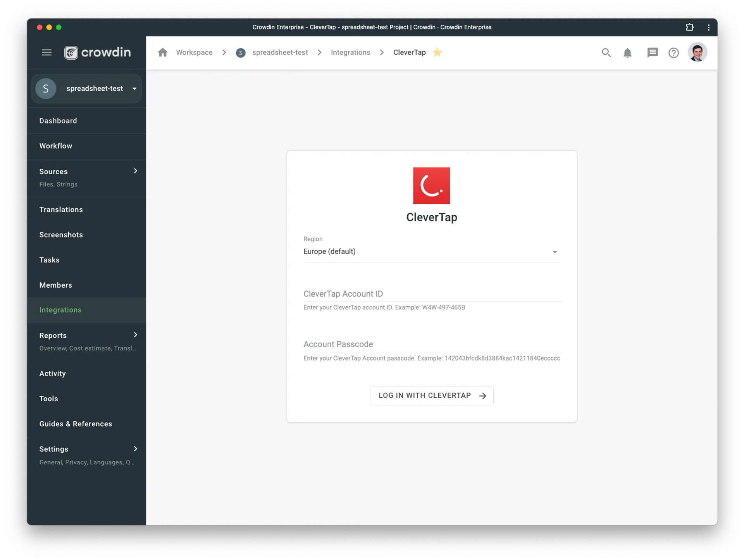This screenshot has height=560, width=744.
Task: Open Activity in sidebar
Action: (x=86, y=373)
